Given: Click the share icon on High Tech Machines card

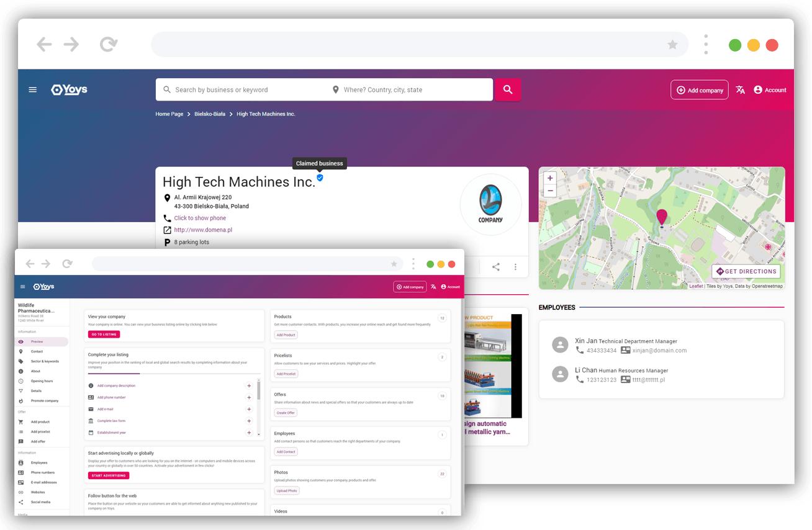Looking at the screenshot, I should [496, 267].
